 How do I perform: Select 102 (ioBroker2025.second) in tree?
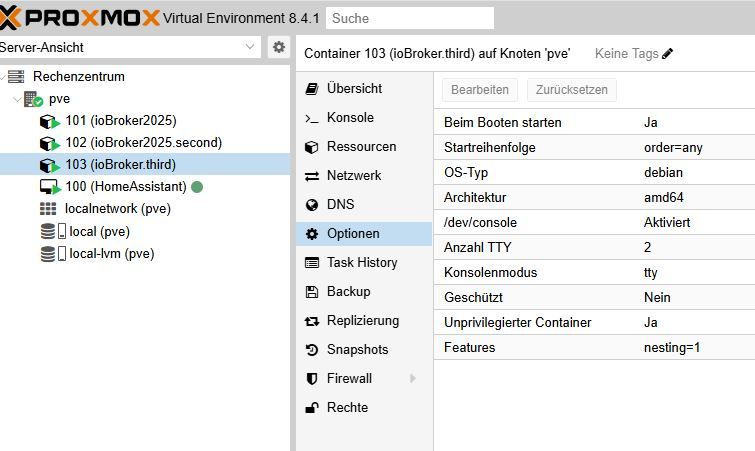click(143, 143)
